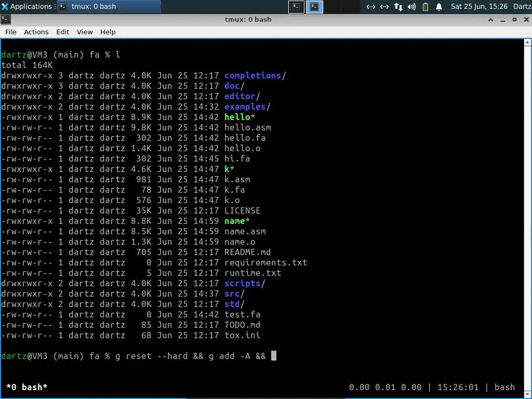The image size is (532, 399).
Task: Click the 'README.md' file name
Action: [x=248, y=252]
